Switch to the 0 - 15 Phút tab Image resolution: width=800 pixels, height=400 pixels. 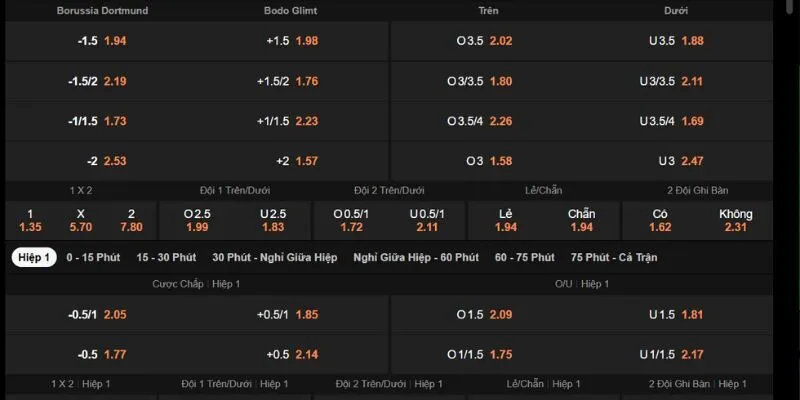[x=93, y=257]
